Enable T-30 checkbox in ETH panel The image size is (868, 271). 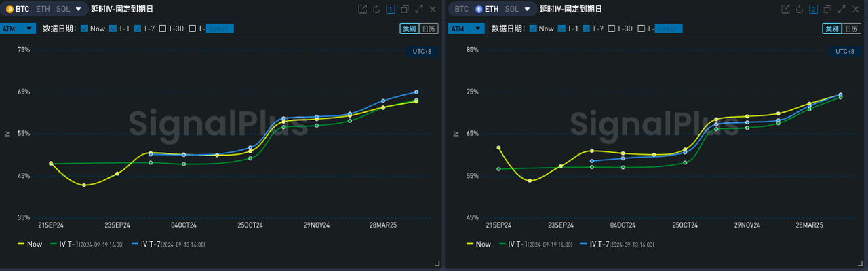point(612,29)
